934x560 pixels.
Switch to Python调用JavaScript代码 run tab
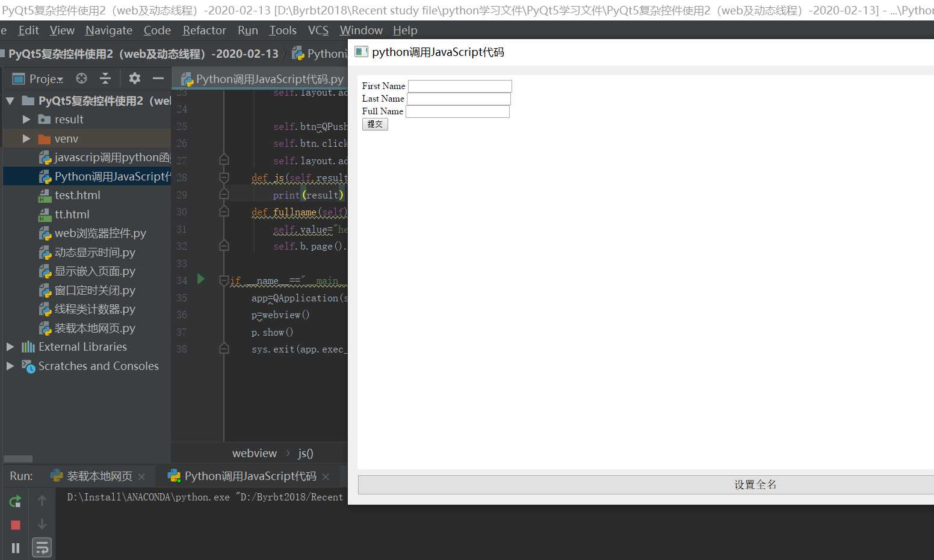coord(250,476)
